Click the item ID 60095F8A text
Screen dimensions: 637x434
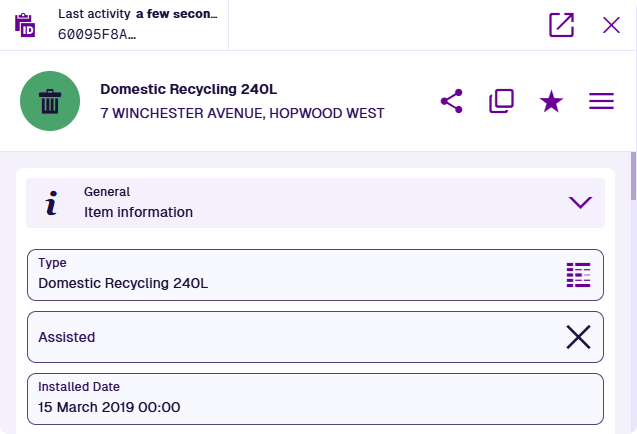[97, 34]
